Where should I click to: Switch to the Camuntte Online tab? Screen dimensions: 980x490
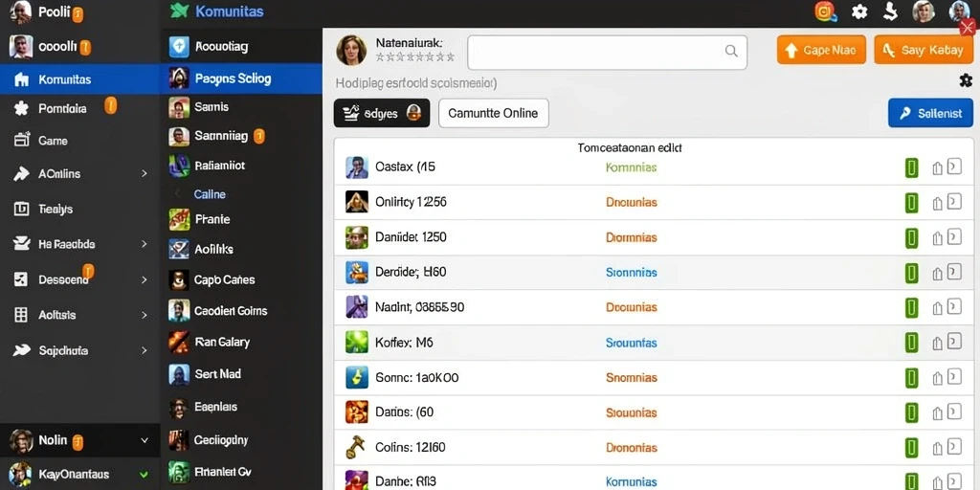[x=494, y=113]
